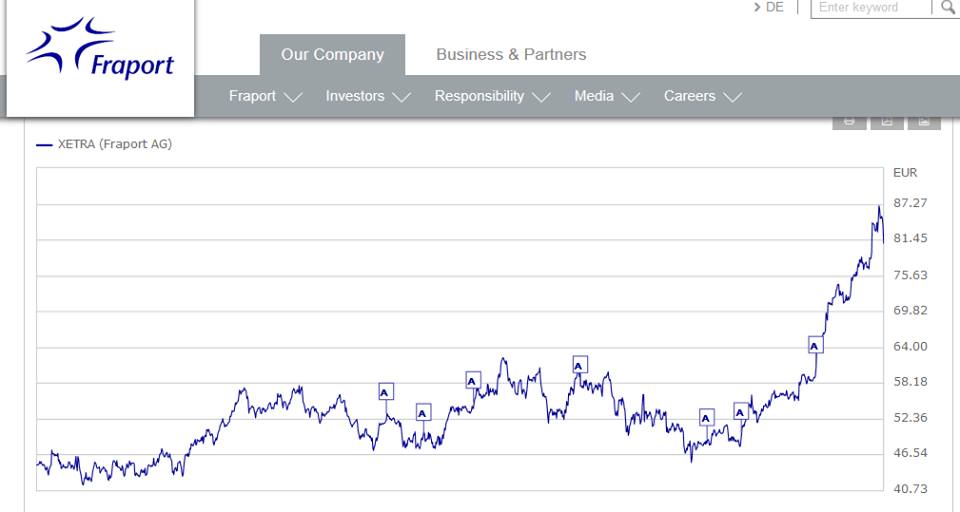The width and height of the screenshot is (960, 512).
Task: Click the second-to-last A marker on the chart
Action: click(x=741, y=411)
